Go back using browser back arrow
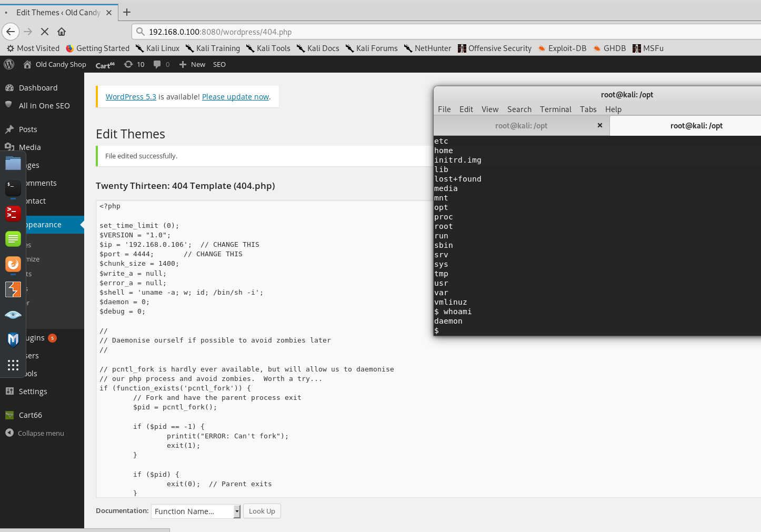 pyautogui.click(x=11, y=32)
